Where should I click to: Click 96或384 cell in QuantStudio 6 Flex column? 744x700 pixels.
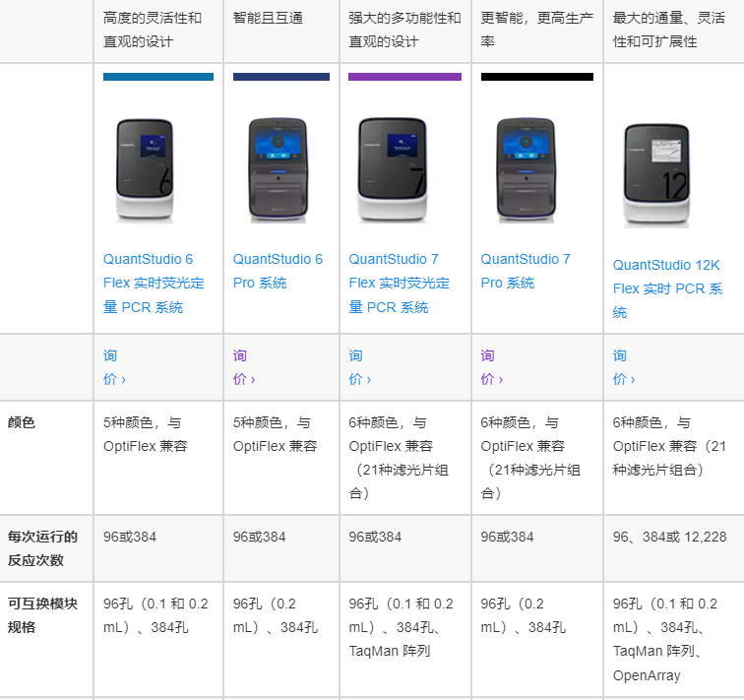pyautogui.click(x=158, y=548)
